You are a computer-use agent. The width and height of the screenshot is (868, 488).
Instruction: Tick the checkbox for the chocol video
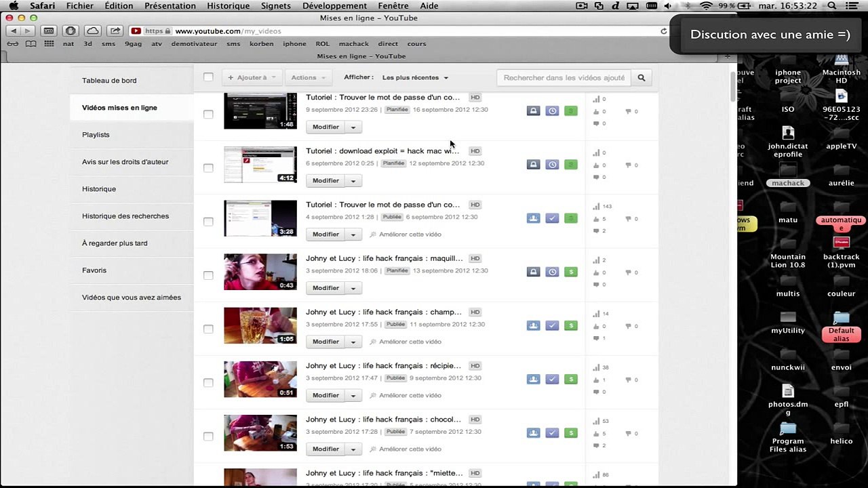pyautogui.click(x=208, y=436)
